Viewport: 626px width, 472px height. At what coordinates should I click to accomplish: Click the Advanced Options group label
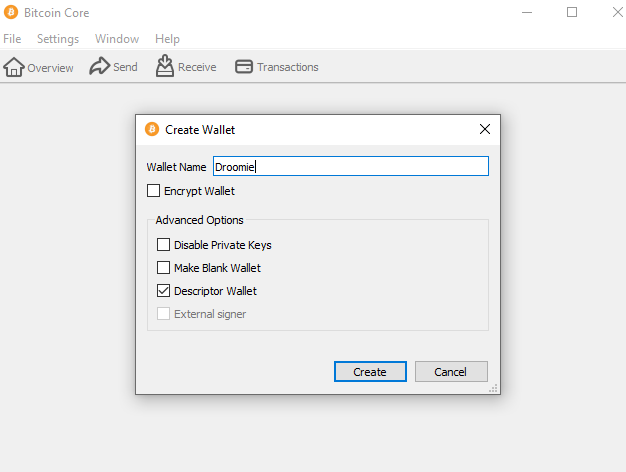[199, 220]
